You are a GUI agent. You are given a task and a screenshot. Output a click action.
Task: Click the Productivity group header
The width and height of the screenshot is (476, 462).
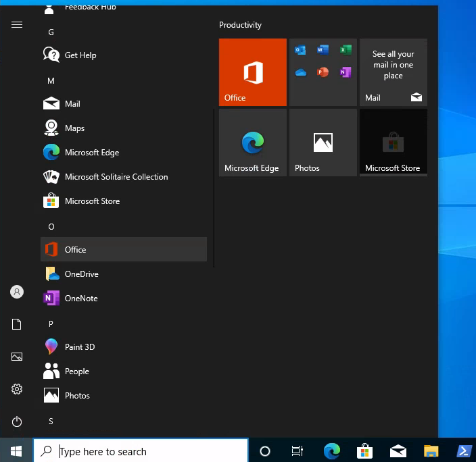coord(240,25)
